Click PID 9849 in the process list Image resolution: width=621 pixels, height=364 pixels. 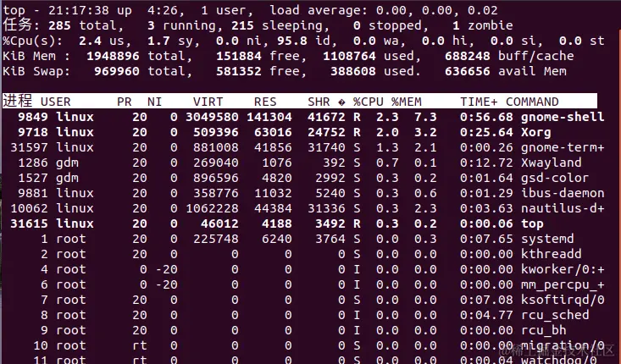(x=33, y=117)
